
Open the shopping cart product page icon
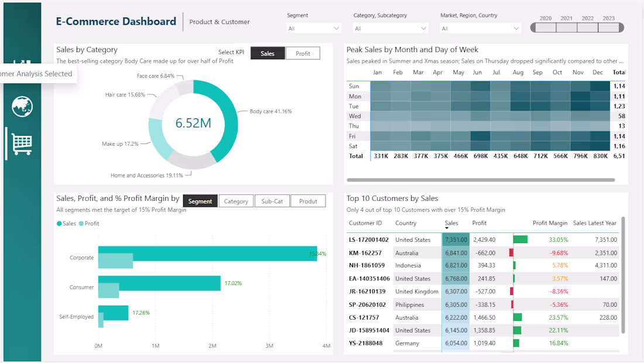click(x=22, y=143)
